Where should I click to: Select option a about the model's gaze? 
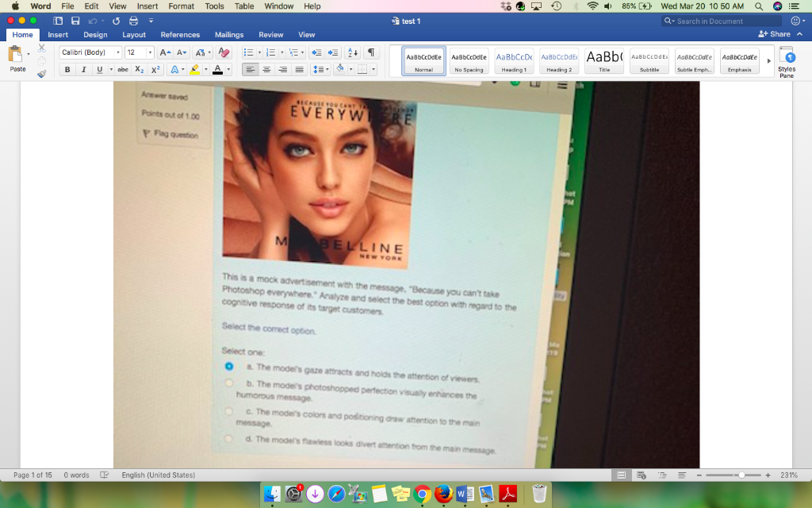point(228,367)
